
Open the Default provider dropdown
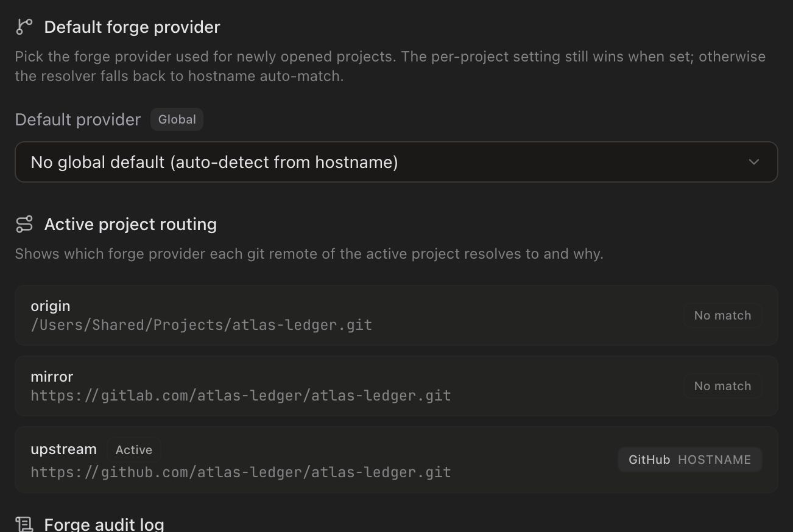396,162
